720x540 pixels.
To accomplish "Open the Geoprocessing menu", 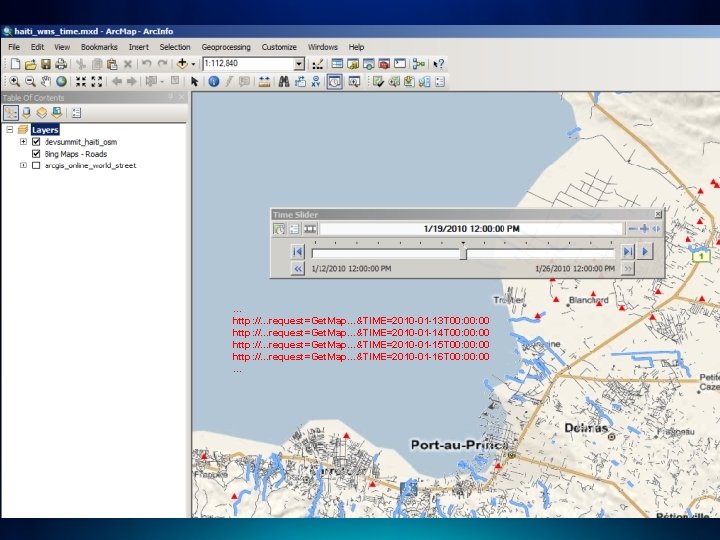I will point(227,47).
